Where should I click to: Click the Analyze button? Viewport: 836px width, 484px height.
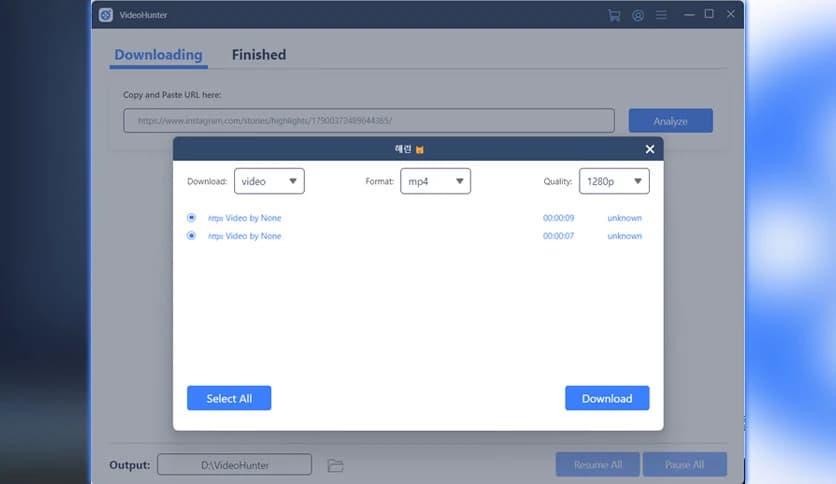click(670, 121)
